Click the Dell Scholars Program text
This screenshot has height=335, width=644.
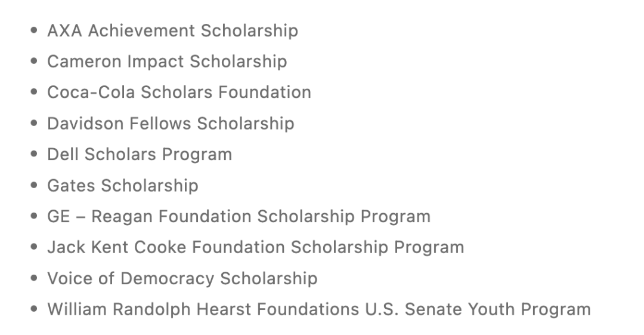click(140, 155)
